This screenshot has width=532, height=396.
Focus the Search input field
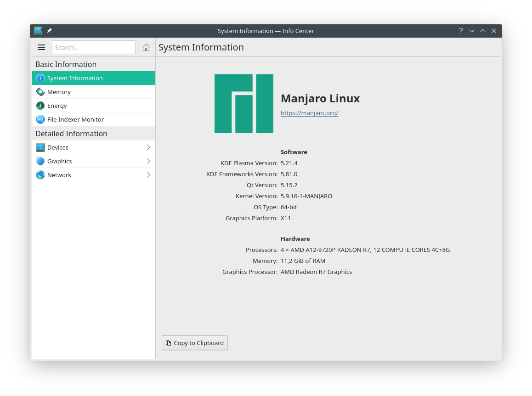coord(94,47)
